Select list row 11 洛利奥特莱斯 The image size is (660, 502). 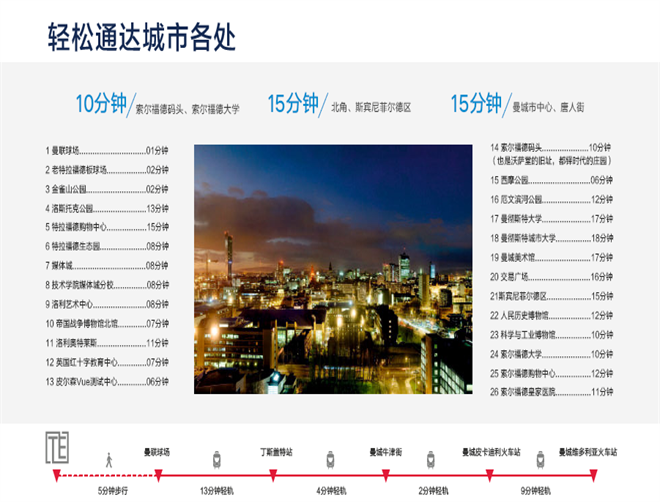click(x=107, y=343)
